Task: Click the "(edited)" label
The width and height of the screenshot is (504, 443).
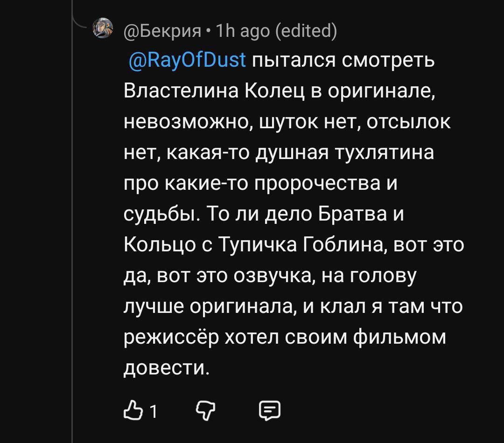Action: 306,32
